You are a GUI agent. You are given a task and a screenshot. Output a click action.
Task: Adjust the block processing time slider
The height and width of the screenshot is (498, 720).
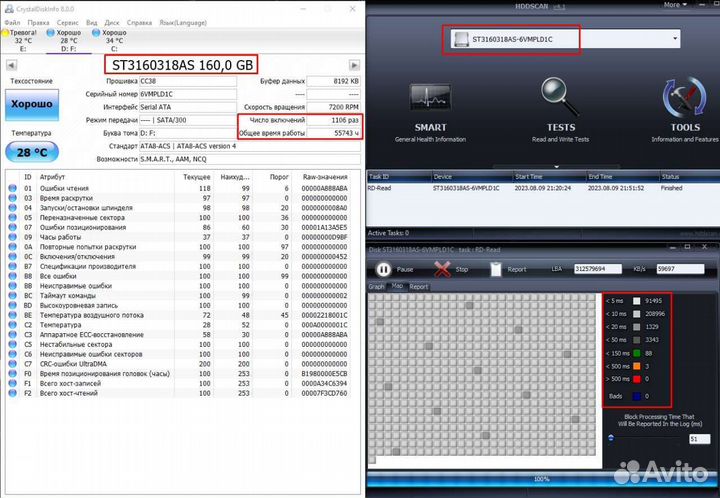tap(611, 438)
